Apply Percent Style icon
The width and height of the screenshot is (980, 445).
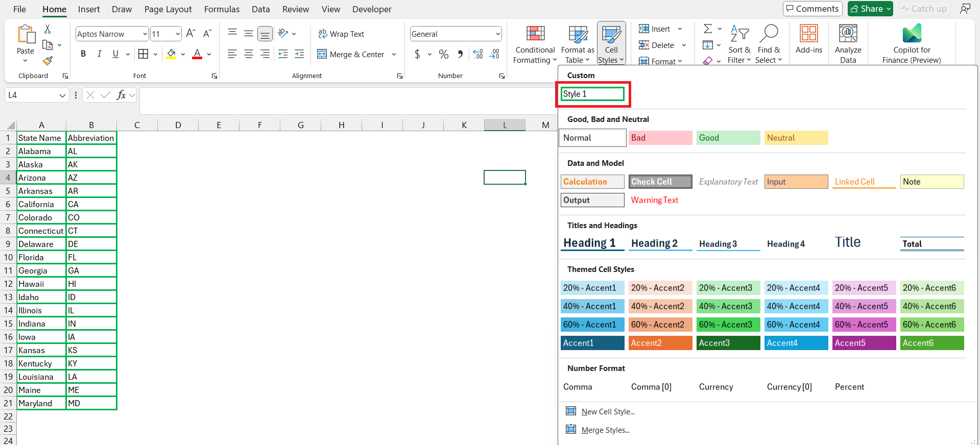click(x=444, y=54)
